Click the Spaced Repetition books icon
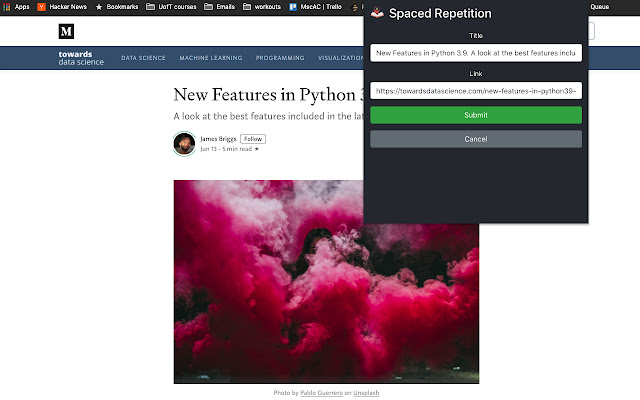Screen dimensions: 640x400 [376, 14]
